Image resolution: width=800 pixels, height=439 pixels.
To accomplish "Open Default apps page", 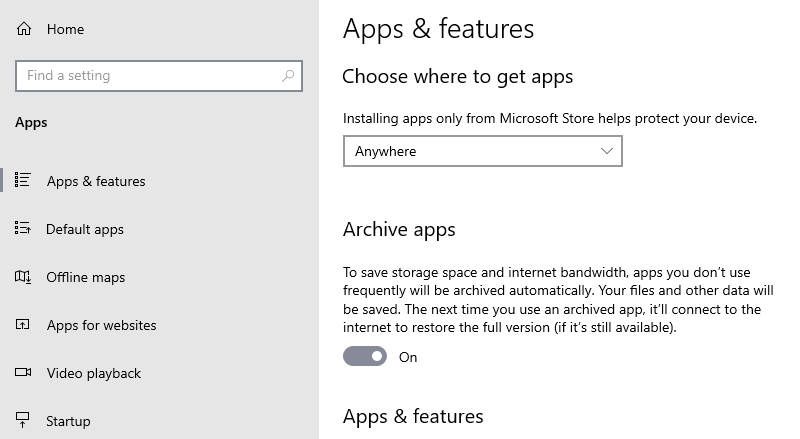I will pyautogui.click(x=85, y=230).
